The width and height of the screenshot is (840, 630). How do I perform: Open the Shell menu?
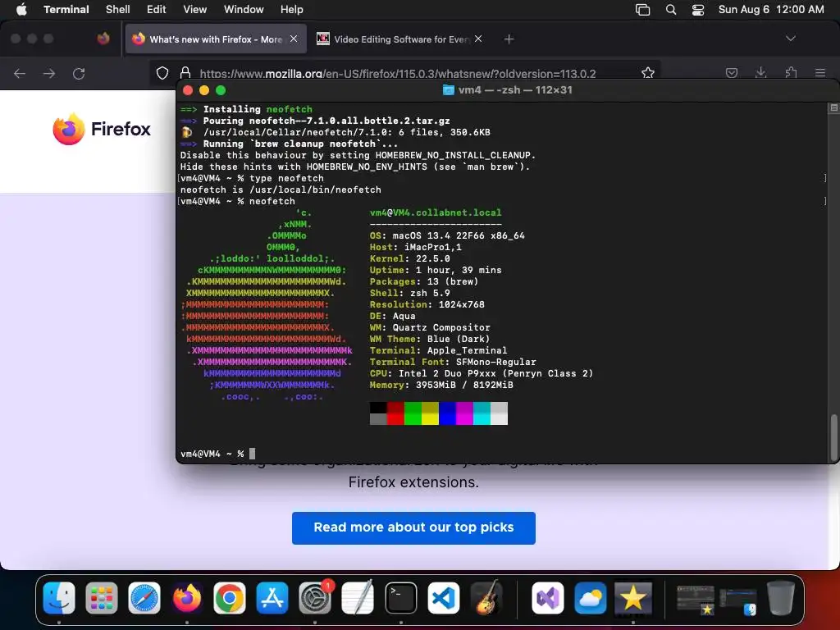pos(118,10)
